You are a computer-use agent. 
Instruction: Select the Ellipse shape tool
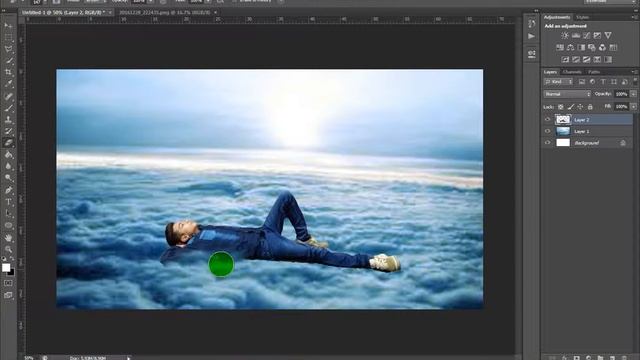[8, 225]
